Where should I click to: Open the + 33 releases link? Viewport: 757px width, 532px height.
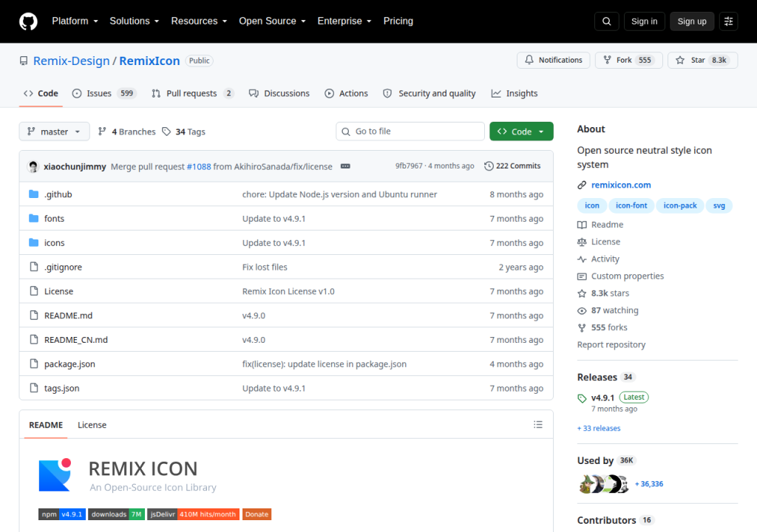tap(599, 429)
